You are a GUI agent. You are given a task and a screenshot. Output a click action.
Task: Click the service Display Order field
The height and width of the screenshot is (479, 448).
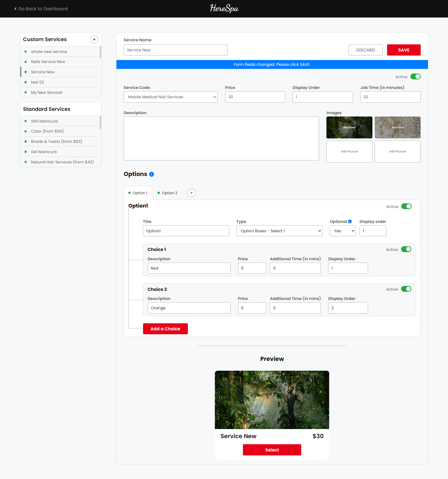coord(323,97)
